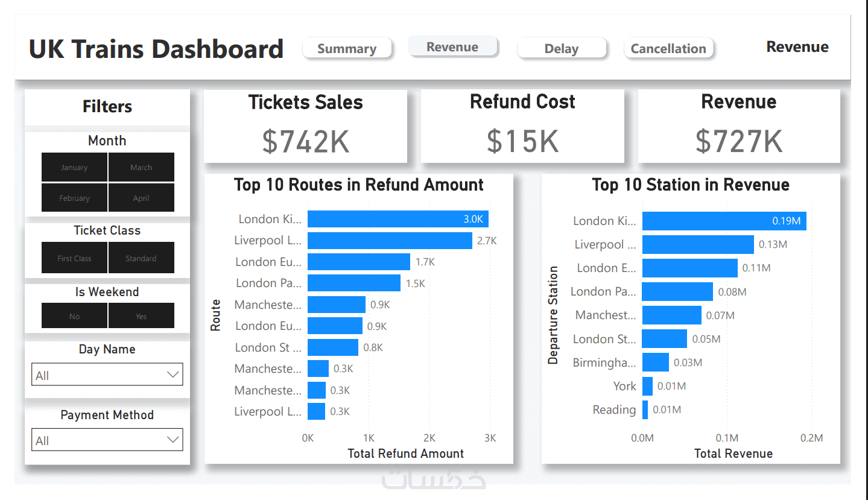Select the 0.19M London Ki... revenue bar
868x500 pixels.
[724, 221]
